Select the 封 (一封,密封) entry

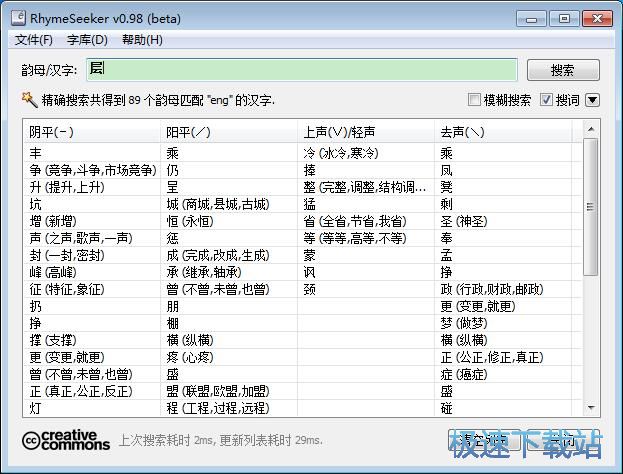[67, 255]
